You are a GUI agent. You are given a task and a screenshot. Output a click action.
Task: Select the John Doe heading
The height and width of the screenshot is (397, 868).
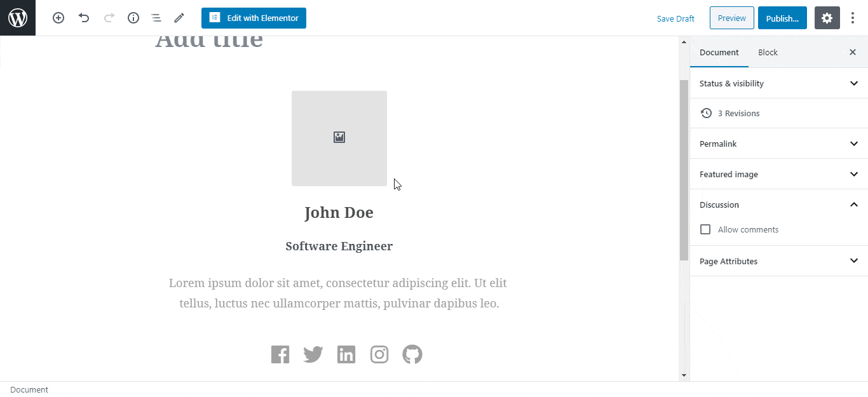339,213
